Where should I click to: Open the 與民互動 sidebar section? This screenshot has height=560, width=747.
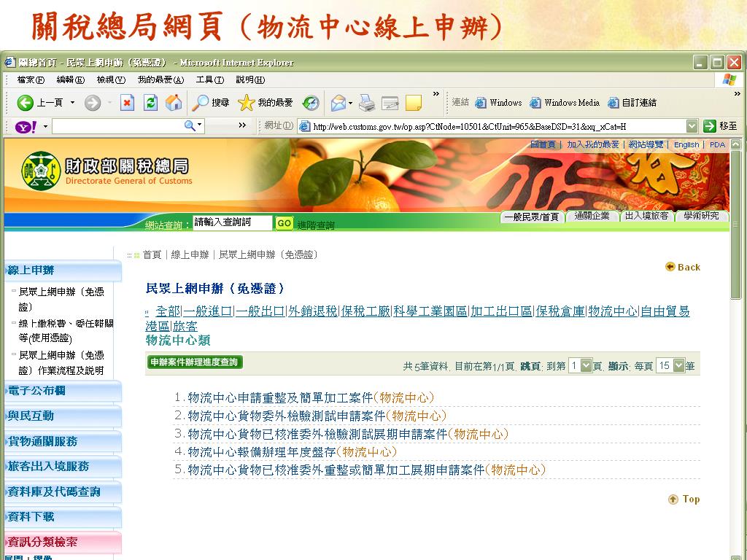(x=63, y=416)
